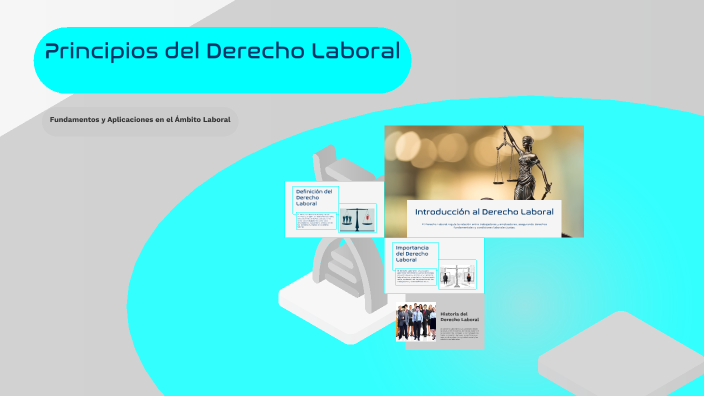Click description under 'Introducción al Derecho Laboral'
The image size is (704, 396).
point(484,226)
